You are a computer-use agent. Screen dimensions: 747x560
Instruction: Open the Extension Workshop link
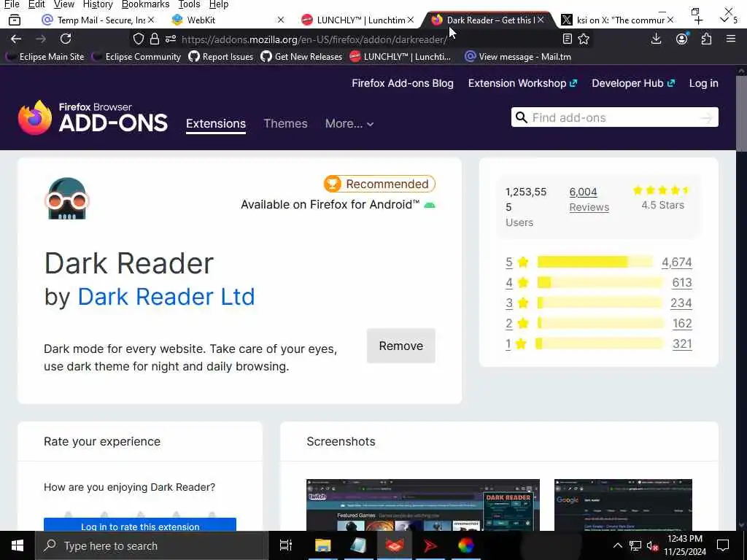click(522, 83)
